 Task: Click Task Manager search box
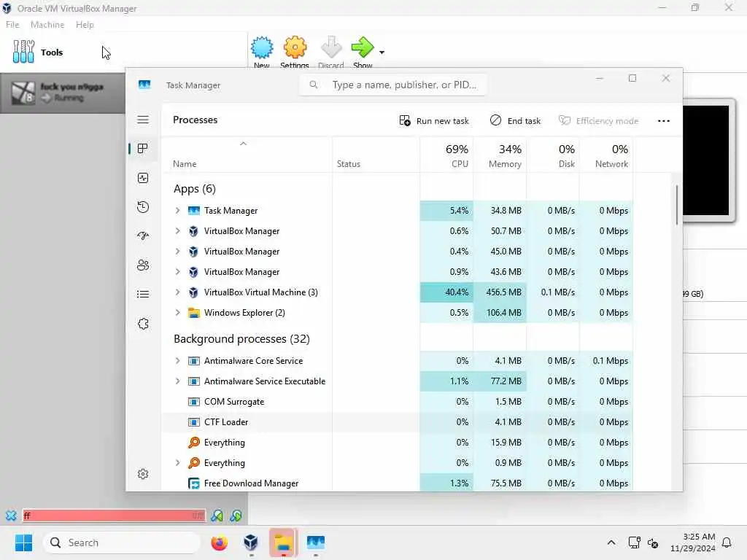[393, 85]
